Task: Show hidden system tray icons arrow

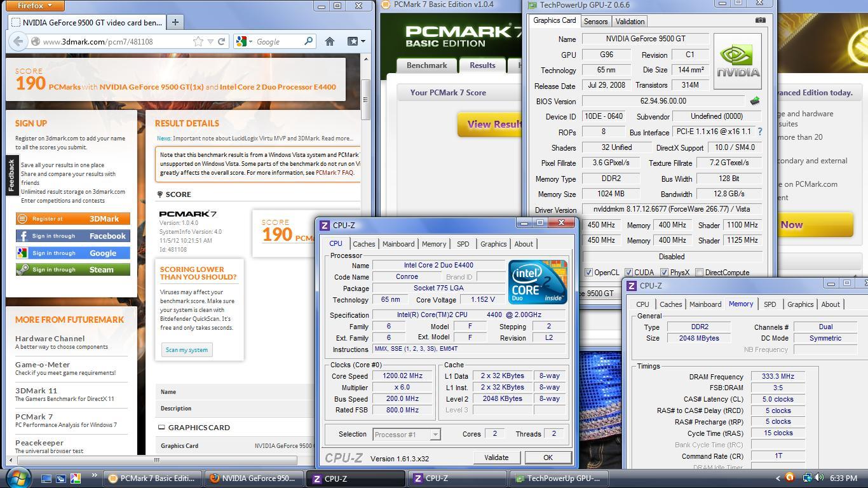Action: [x=777, y=478]
